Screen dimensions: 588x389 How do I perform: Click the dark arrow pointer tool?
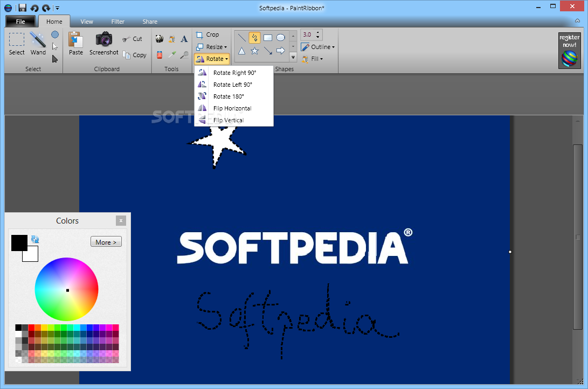click(x=55, y=59)
